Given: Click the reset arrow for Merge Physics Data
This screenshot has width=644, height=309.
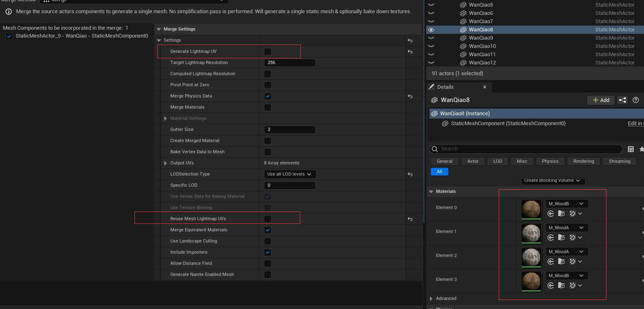Looking at the screenshot, I should click(410, 96).
